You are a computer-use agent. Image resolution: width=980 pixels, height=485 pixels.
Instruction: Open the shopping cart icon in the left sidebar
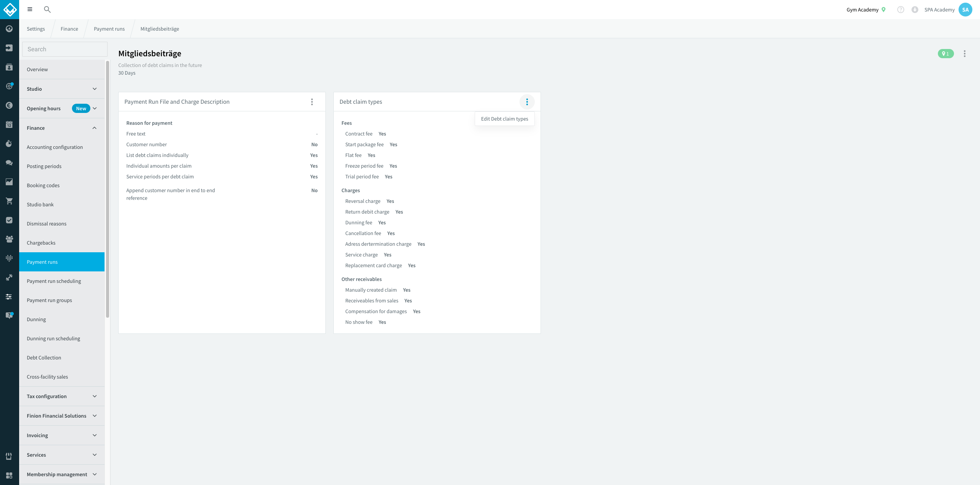(x=9, y=201)
